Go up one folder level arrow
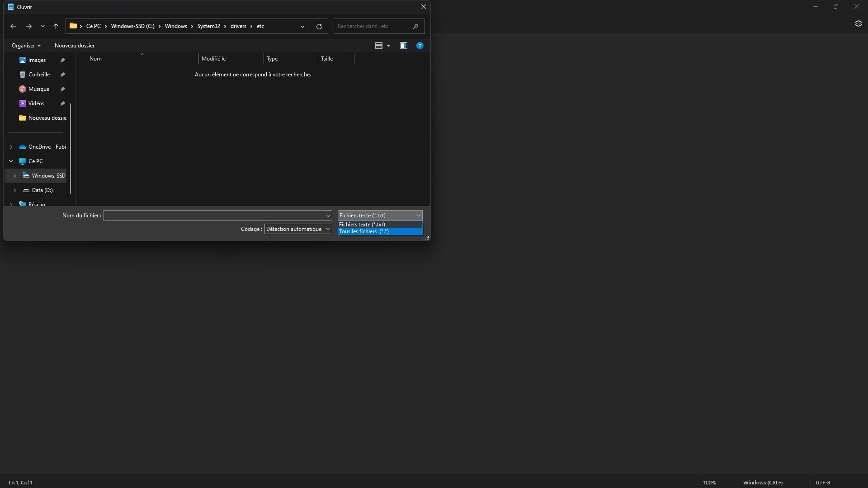868x488 pixels. 56,26
